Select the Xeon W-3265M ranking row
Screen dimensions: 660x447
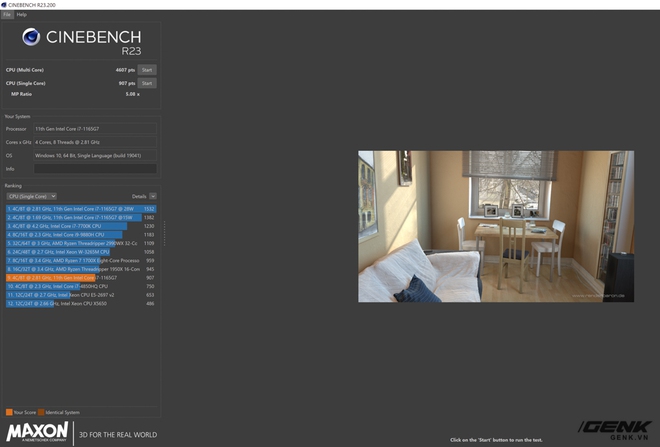point(81,252)
